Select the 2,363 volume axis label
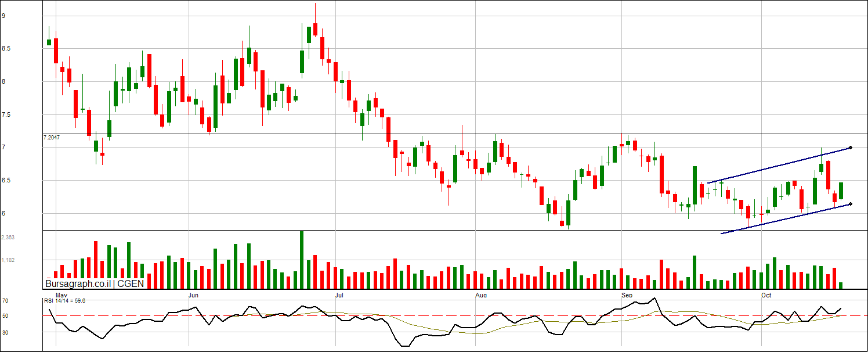The image size is (868, 352). click(x=8, y=238)
